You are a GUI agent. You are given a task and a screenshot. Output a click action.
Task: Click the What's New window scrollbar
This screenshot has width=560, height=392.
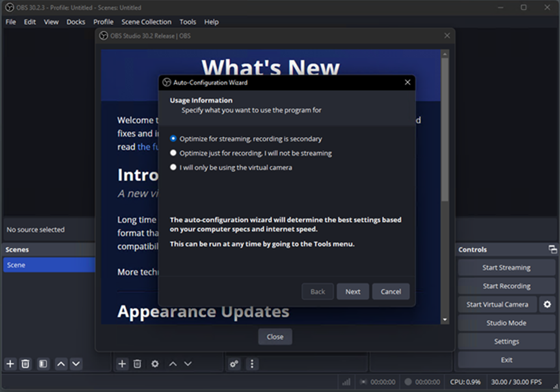click(444, 131)
